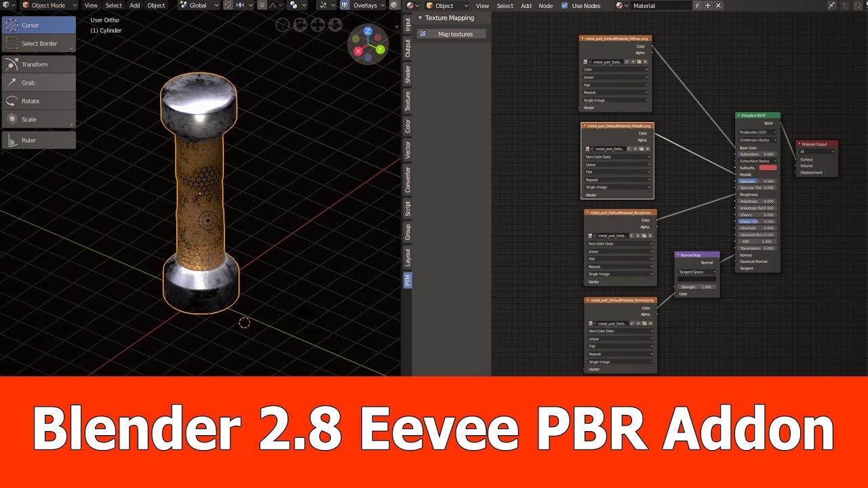The image size is (868, 488).
Task: Select the Rotate tool
Action: pos(39,101)
